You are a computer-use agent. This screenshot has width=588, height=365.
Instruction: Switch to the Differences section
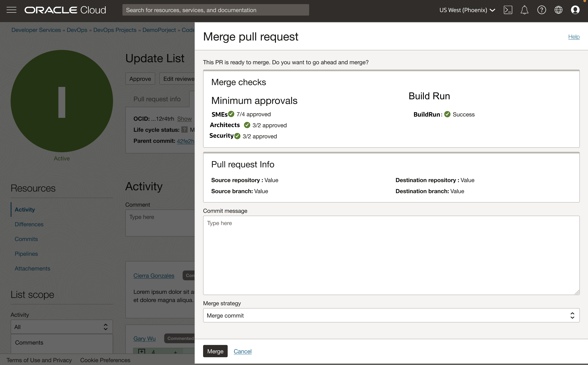(x=29, y=224)
